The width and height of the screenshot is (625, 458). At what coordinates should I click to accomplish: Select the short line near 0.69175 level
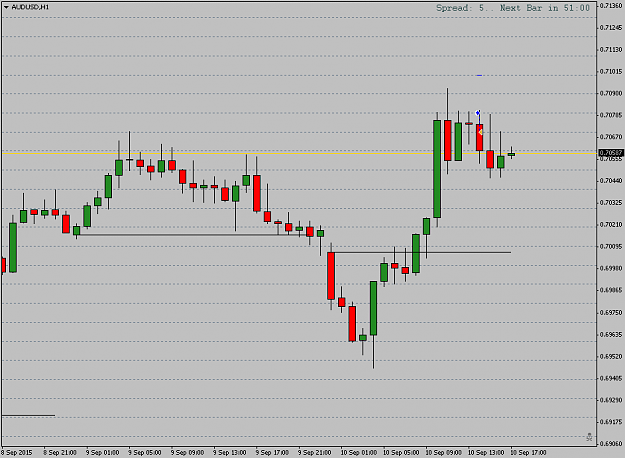[x=28, y=415]
